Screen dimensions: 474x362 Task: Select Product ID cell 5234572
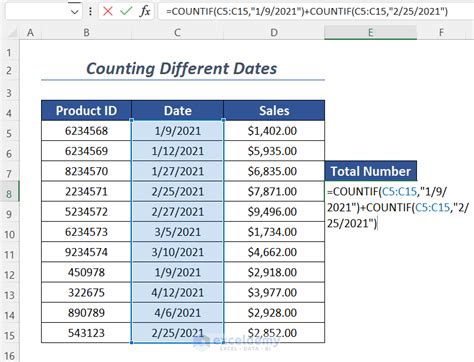pyautogui.click(x=86, y=212)
